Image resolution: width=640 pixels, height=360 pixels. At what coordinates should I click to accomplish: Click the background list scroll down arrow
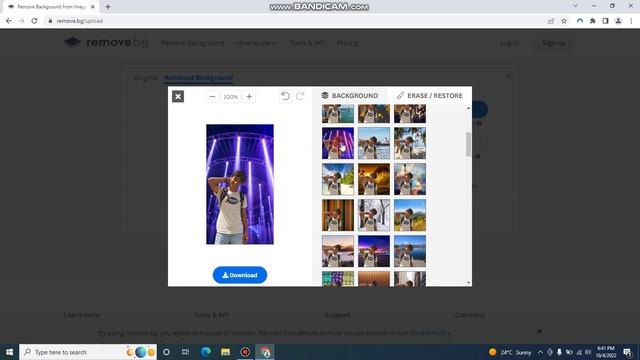pos(468,282)
